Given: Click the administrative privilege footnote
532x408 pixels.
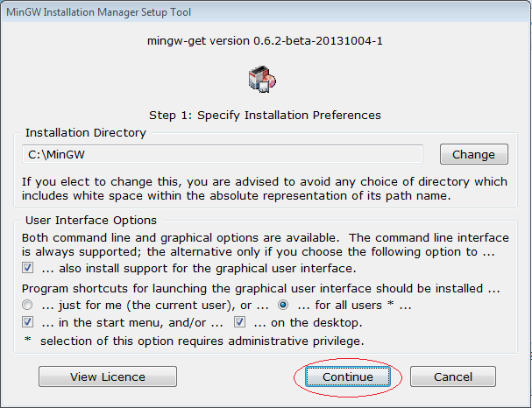Looking at the screenshot, I should pyautogui.click(x=195, y=341).
